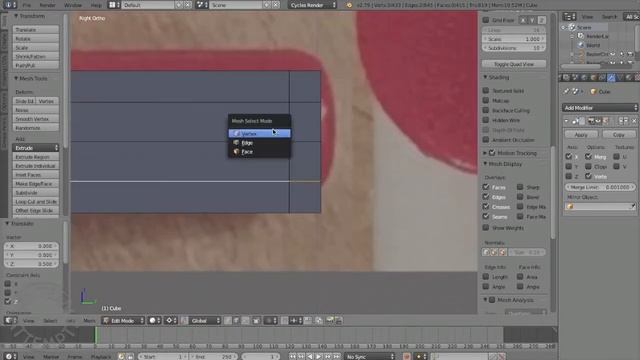Image resolution: width=640 pixels, height=360 pixels.
Task: Click the viewport shading sphere icon
Action: point(153,321)
